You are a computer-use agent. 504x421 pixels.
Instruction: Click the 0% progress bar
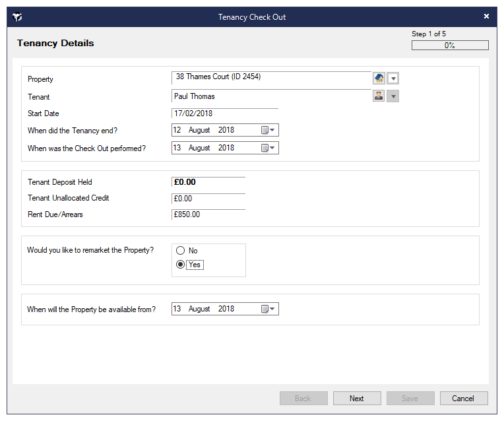[x=450, y=46]
